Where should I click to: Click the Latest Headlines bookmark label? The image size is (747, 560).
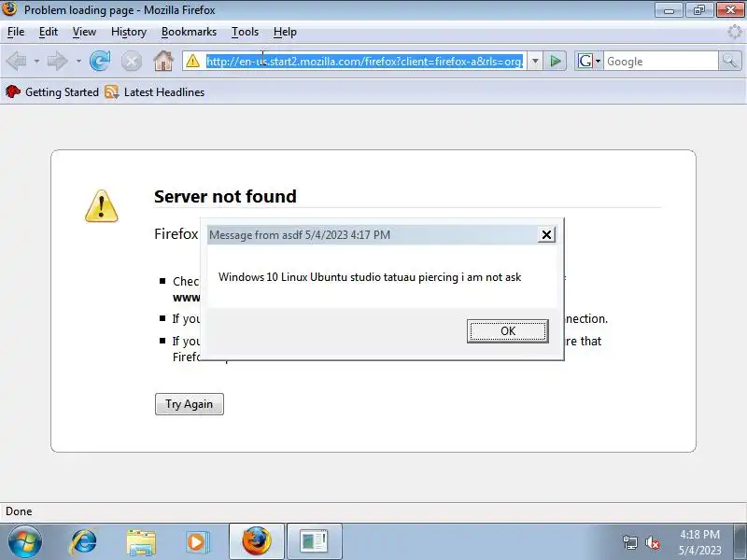(x=164, y=91)
